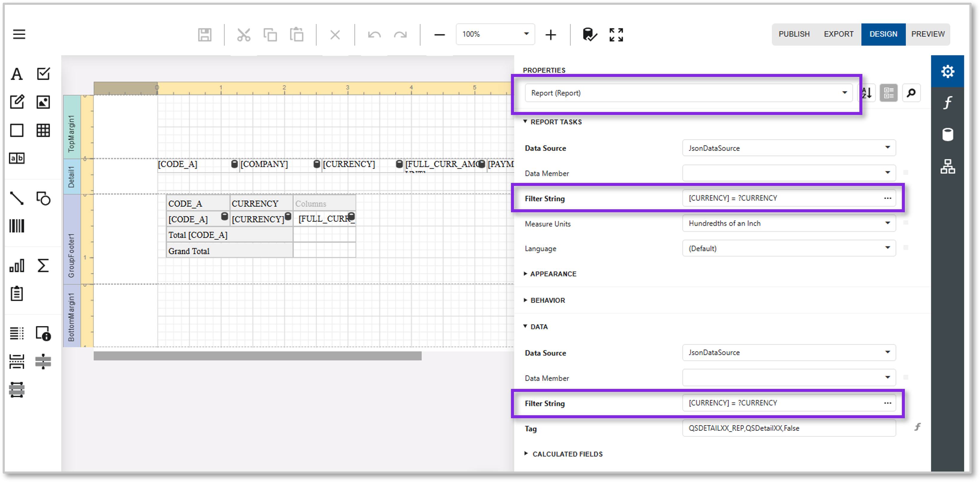
Task: Click the Cut scissors icon
Action: point(243,35)
